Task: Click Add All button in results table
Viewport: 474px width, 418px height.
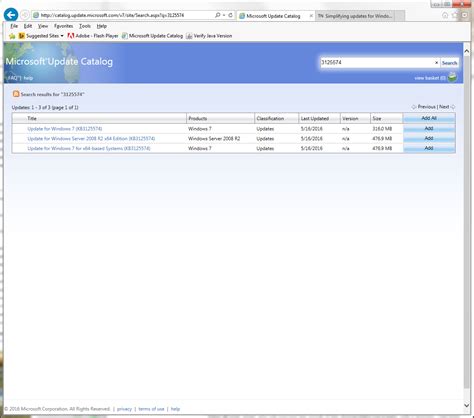Action: point(429,118)
